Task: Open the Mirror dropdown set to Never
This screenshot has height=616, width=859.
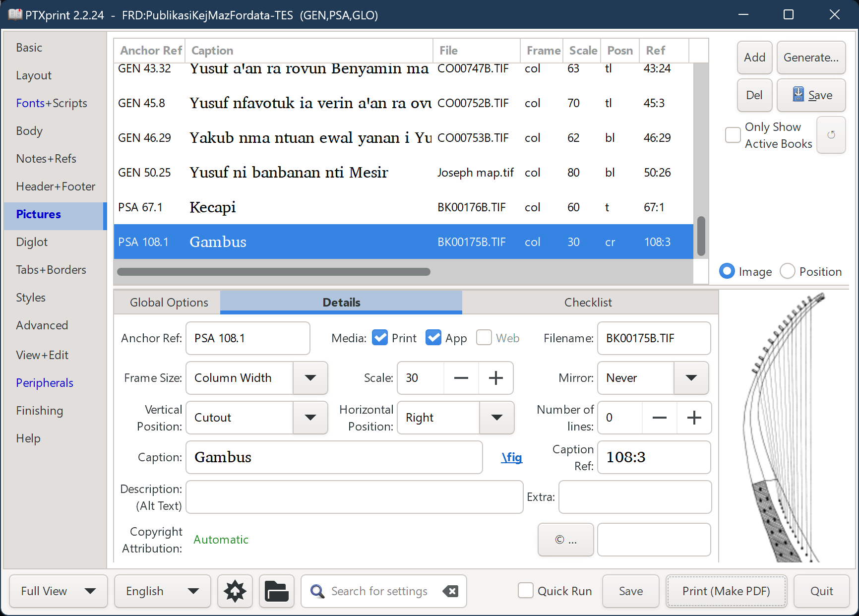Action: 691,378
